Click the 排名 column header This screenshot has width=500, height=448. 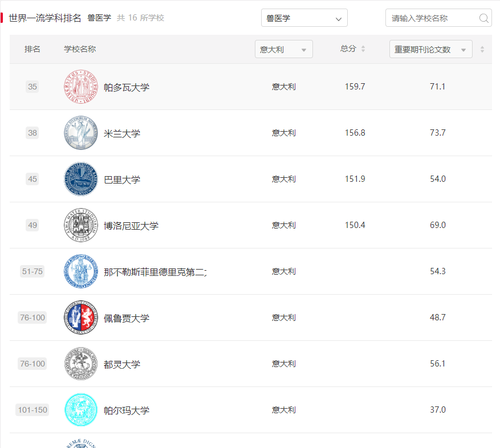click(x=32, y=49)
